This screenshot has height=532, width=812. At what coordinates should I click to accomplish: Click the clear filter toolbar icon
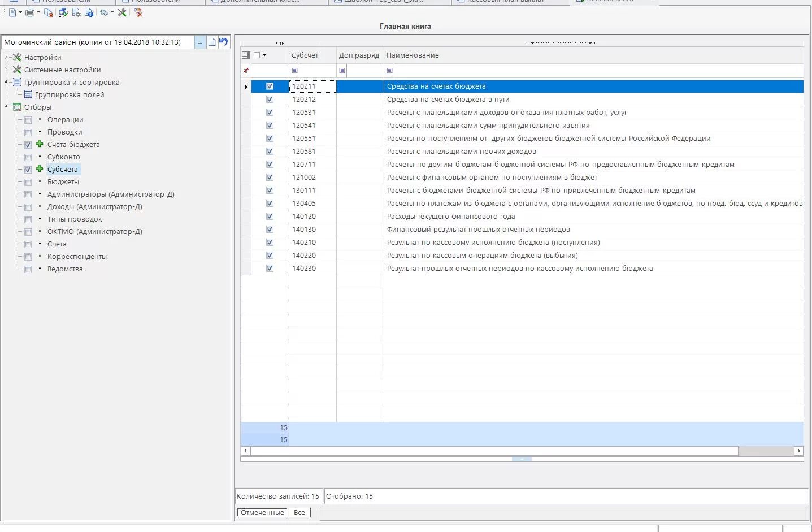click(x=138, y=12)
